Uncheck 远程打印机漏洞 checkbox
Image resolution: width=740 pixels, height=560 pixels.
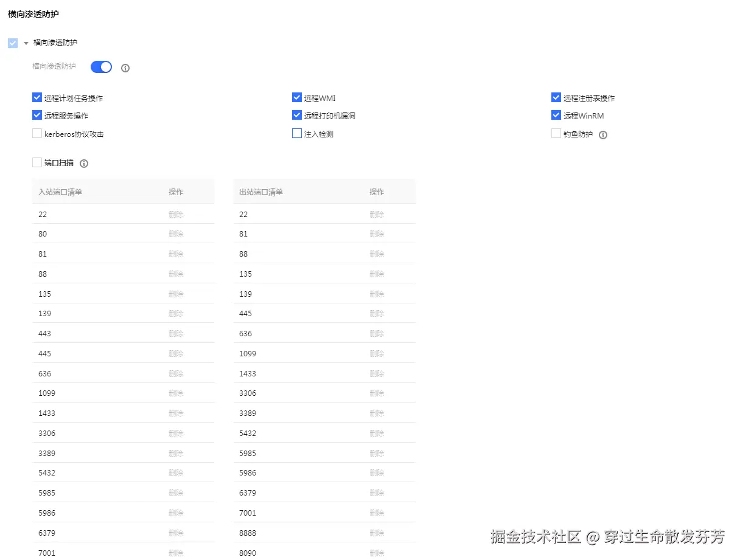click(x=297, y=115)
